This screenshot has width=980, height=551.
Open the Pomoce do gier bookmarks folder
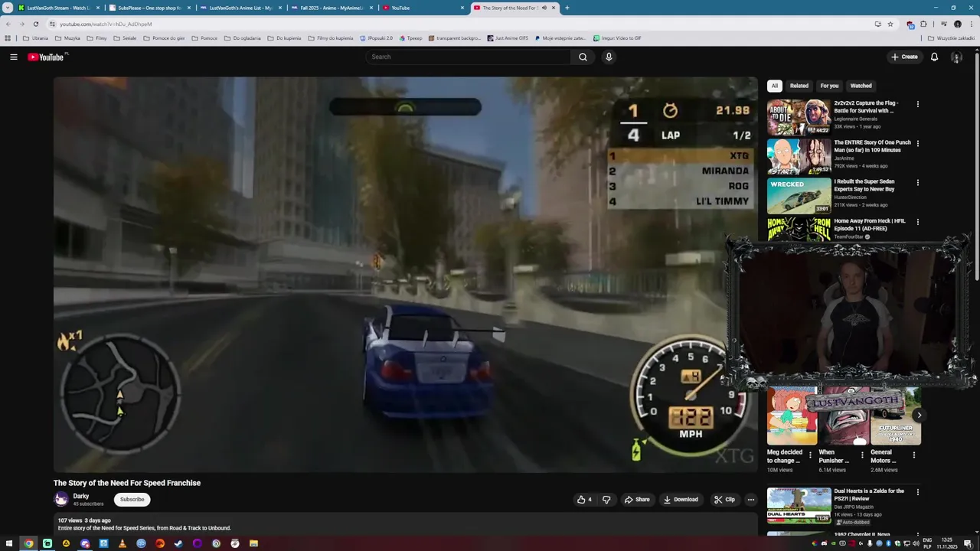click(x=163, y=37)
